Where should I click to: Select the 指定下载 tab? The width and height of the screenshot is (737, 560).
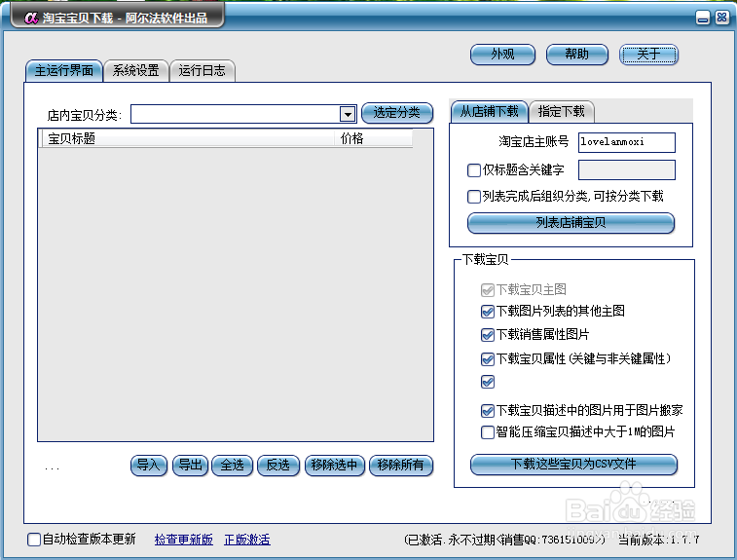(x=561, y=111)
